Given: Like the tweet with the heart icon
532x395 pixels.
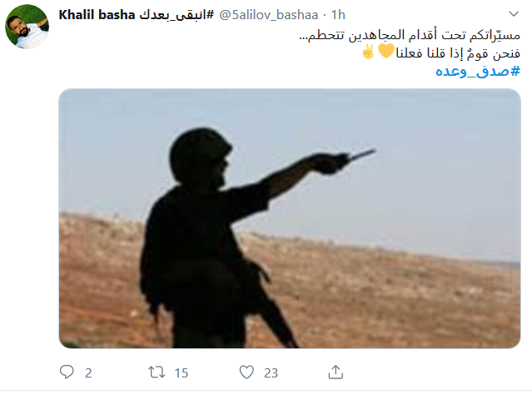Looking at the screenshot, I should click(246, 372).
